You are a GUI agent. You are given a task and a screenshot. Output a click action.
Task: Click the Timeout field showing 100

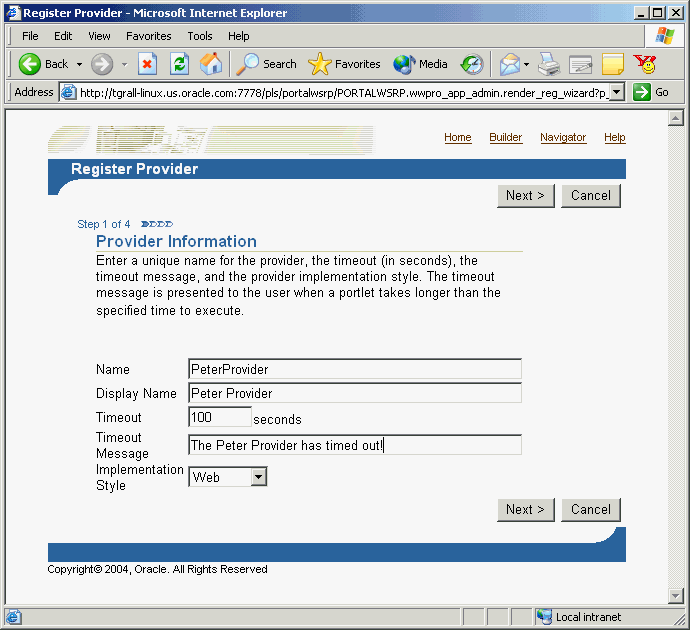click(x=220, y=417)
